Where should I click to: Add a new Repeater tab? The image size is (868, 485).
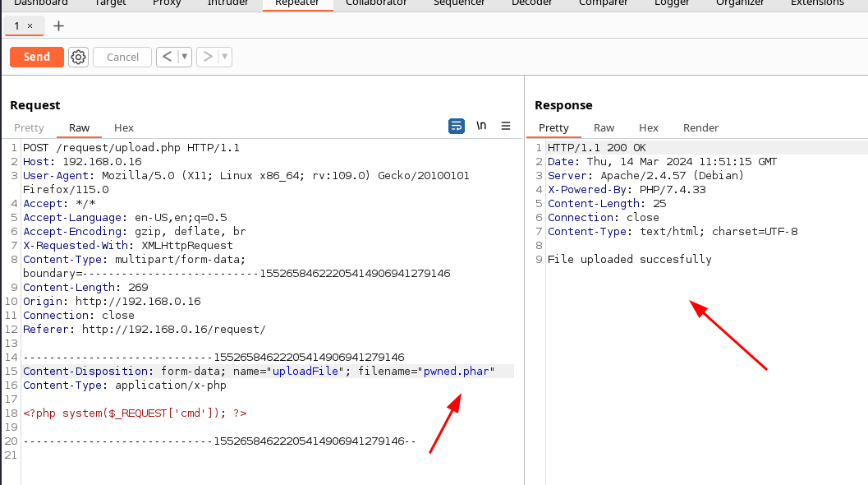[x=58, y=26]
